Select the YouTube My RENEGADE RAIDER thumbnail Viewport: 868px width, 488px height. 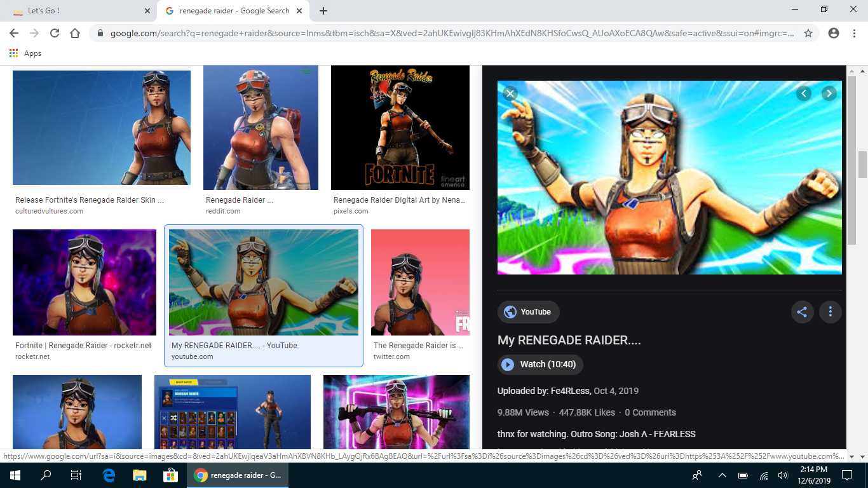264,282
